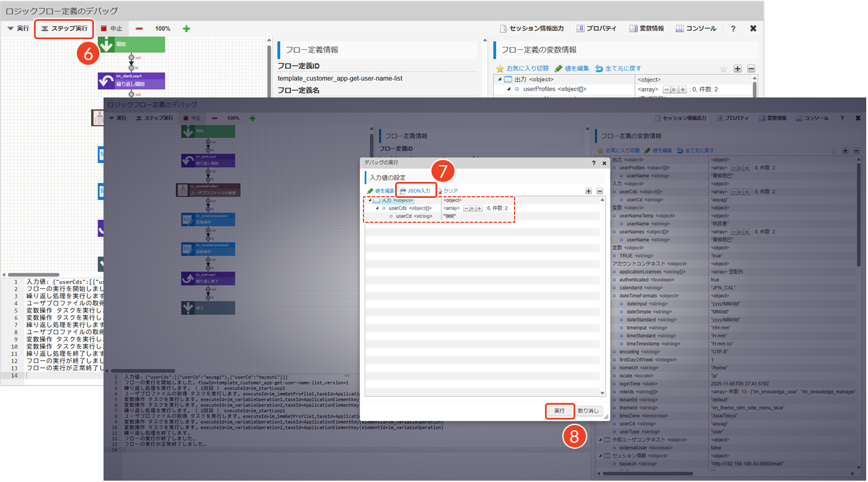The image size is (868, 482).
Task: Expand all rows using dialog plus button
Action: coord(588,191)
